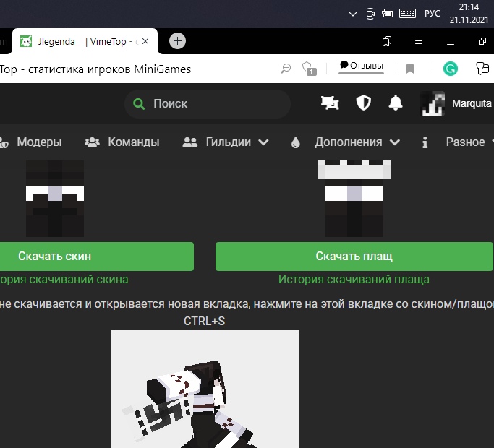Open the shield icon in site header
Screen dimensions: 494x448
[363, 103]
